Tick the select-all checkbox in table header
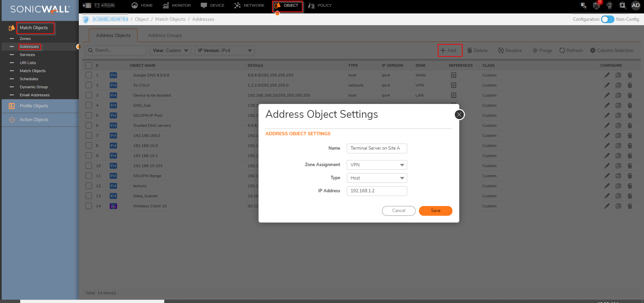This screenshot has height=303, width=644. point(89,65)
